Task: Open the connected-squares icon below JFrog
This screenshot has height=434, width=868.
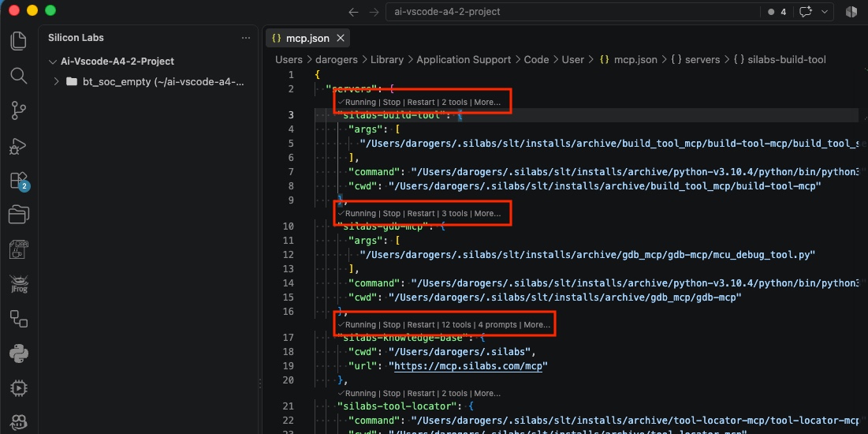Action: [18, 319]
